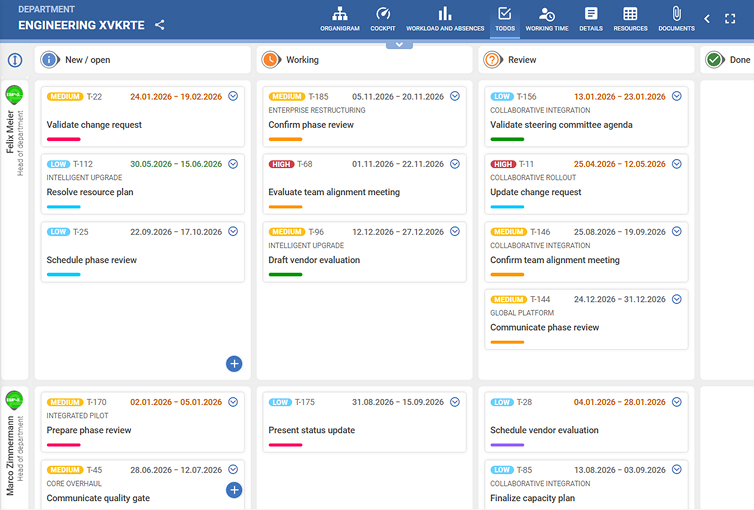Open task Draft vendor evaluation
Viewport: 754px width, 510px height.
pos(314,260)
